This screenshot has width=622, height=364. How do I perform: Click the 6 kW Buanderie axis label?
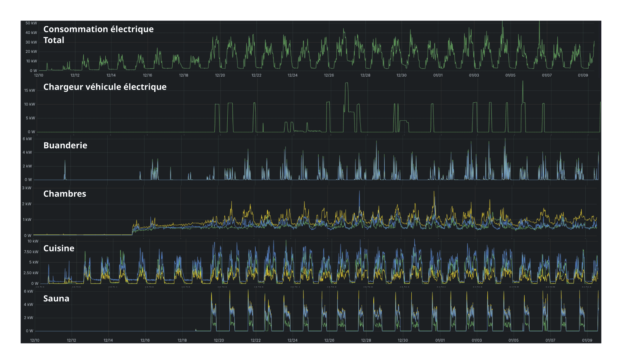[27, 139]
